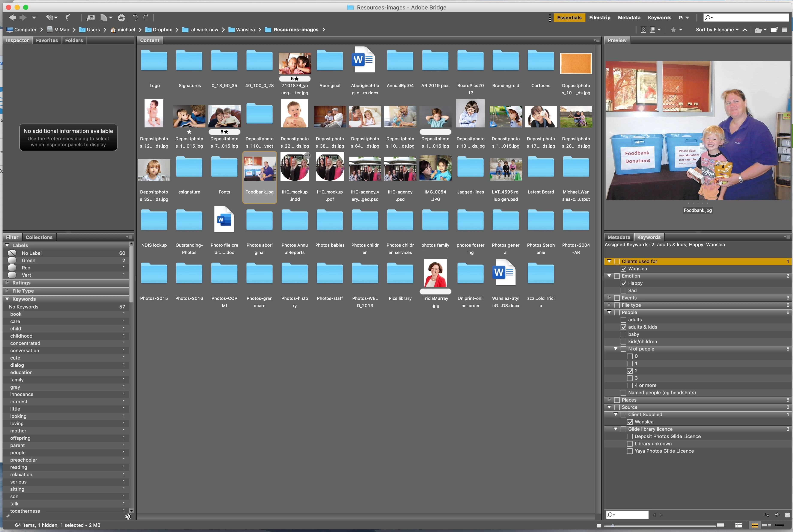Click the Get Photos from Camera icon
The image size is (793, 532).
coord(90,18)
